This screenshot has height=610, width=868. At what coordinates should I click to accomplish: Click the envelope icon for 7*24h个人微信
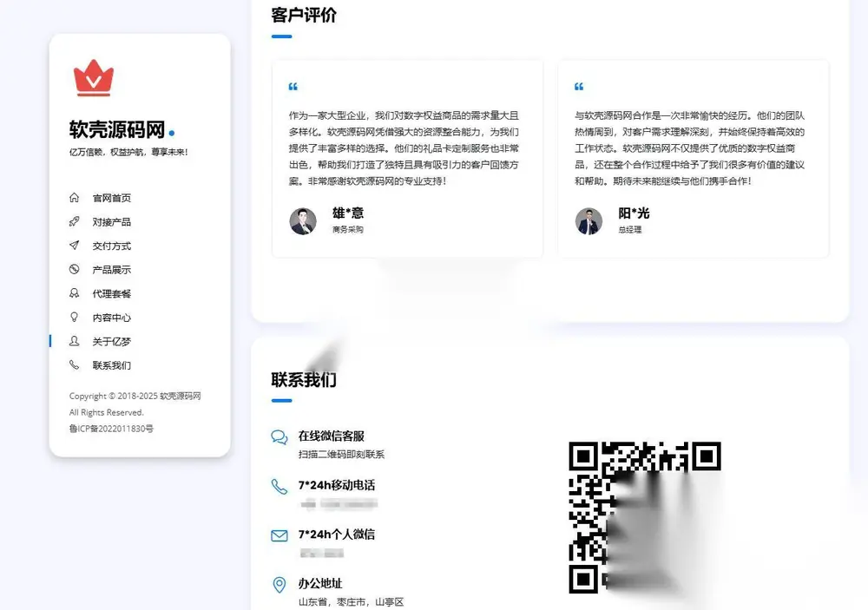tap(279, 535)
